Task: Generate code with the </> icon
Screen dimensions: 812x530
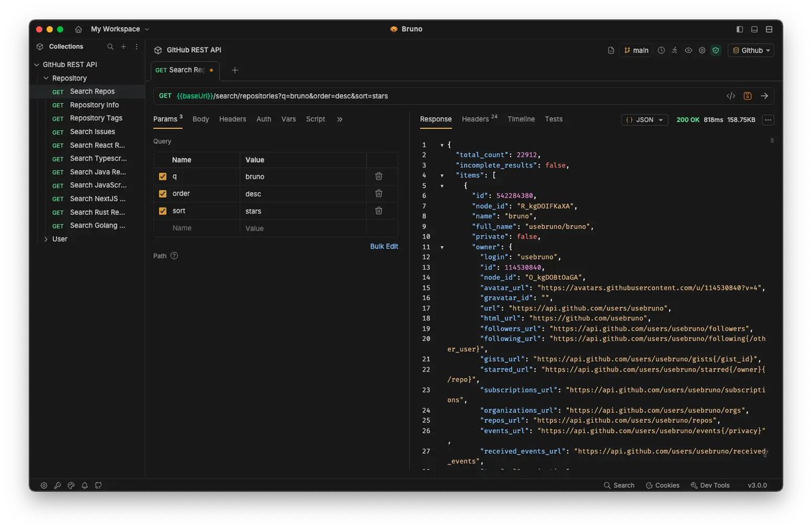Action: pyautogui.click(x=731, y=96)
